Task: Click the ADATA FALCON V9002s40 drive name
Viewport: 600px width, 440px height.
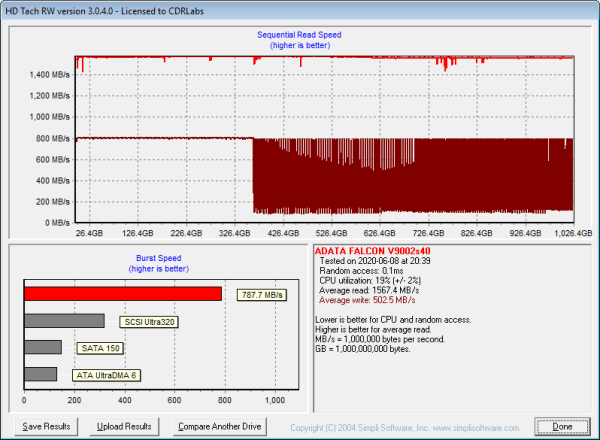Action: (x=372, y=250)
